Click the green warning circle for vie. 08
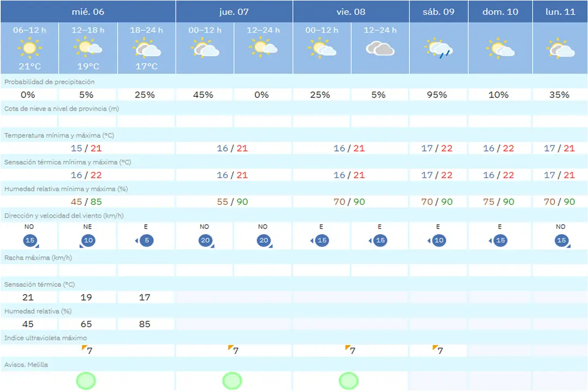588x392 pixels. [349, 381]
